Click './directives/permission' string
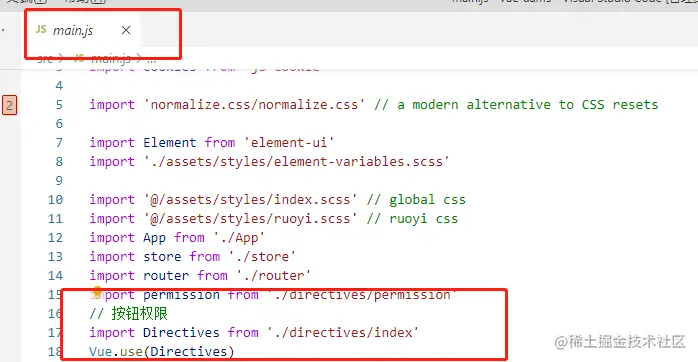The width and height of the screenshot is (698, 362). tap(361, 295)
